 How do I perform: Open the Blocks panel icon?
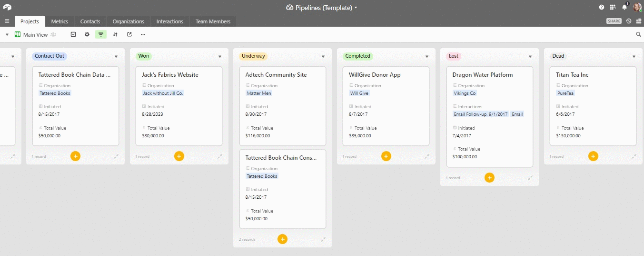pyautogui.click(x=638, y=21)
